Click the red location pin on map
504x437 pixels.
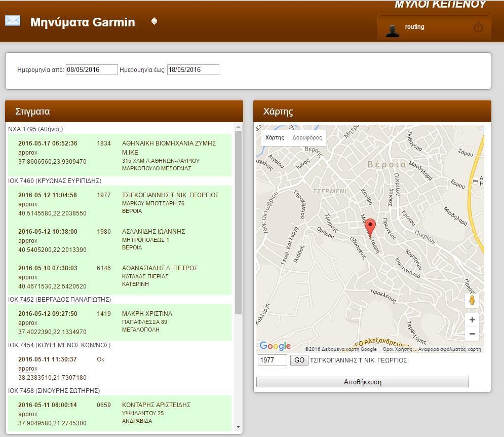[370, 227]
